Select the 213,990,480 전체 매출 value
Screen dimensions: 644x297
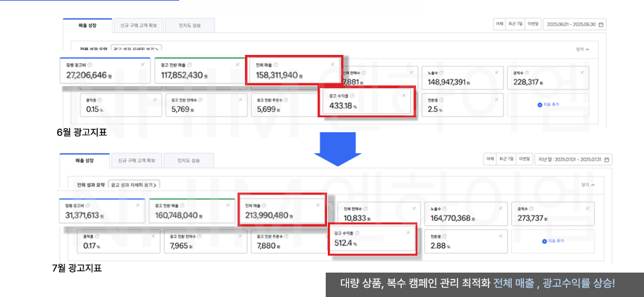pyautogui.click(x=267, y=215)
